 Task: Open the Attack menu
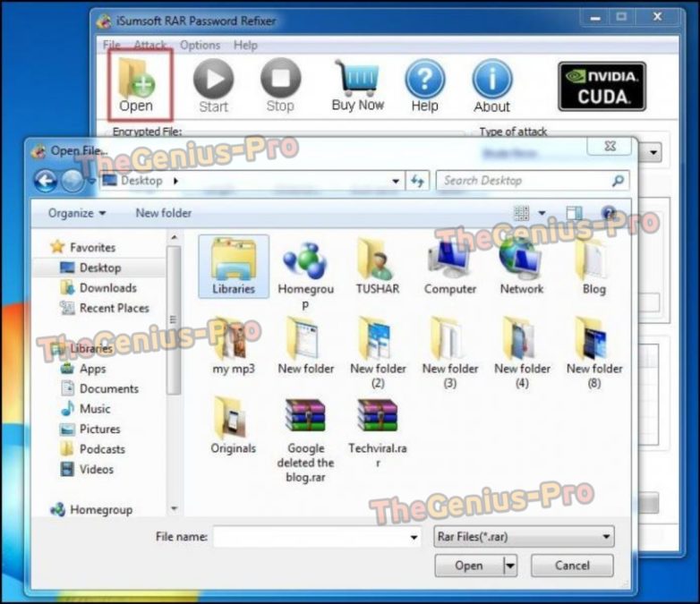tap(150, 45)
